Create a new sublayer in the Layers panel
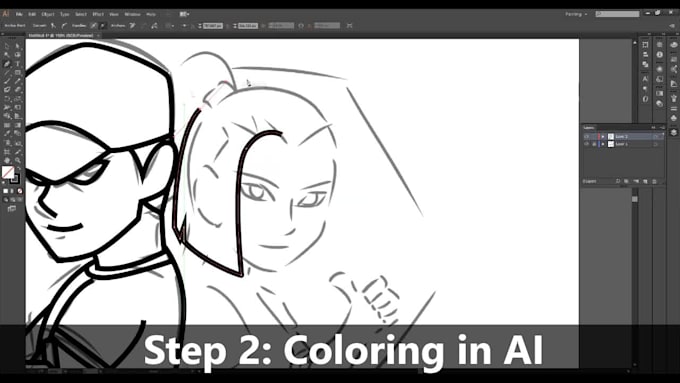The width and height of the screenshot is (680, 383). point(636,181)
